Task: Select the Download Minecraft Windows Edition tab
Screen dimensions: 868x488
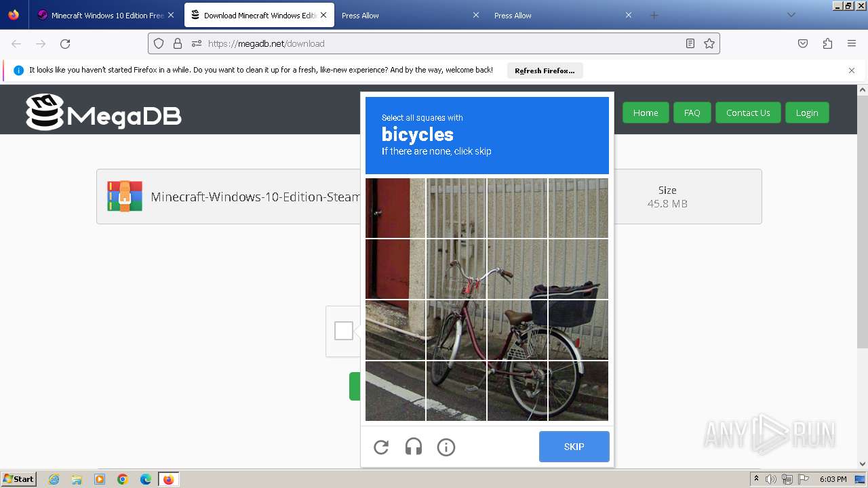Action: 259,15
